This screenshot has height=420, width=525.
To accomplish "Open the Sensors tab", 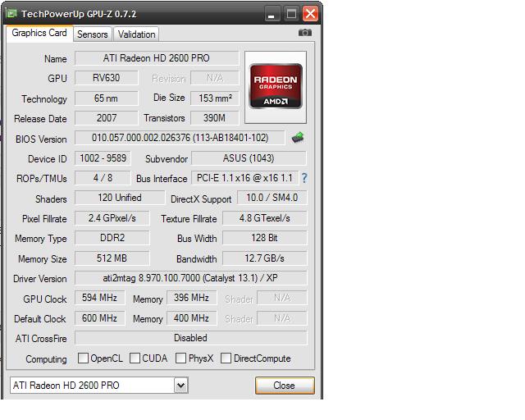I will point(93,34).
